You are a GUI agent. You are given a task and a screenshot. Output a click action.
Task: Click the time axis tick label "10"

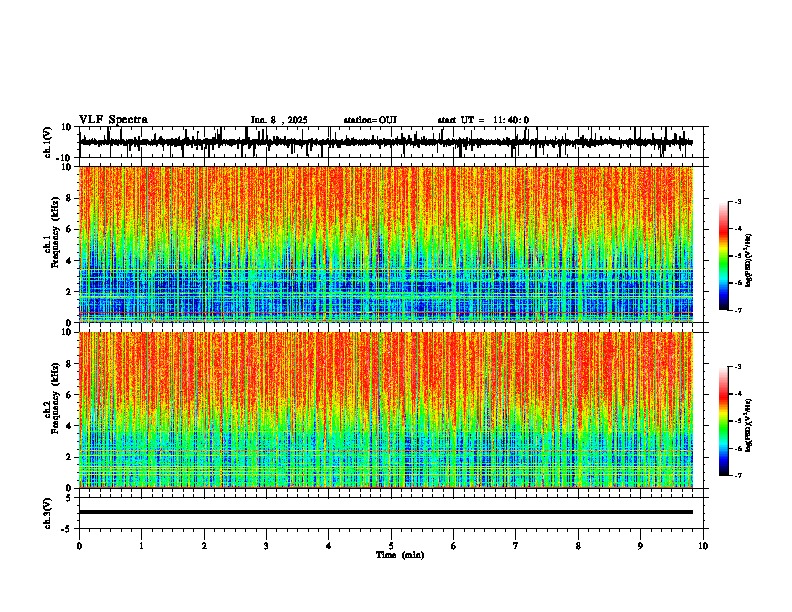(703, 546)
